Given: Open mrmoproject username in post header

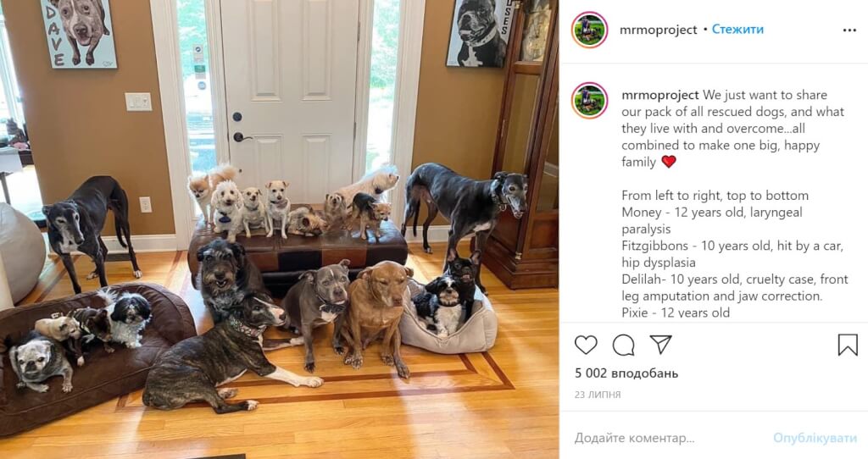Looking at the screenshot, I should pos(658,30).
